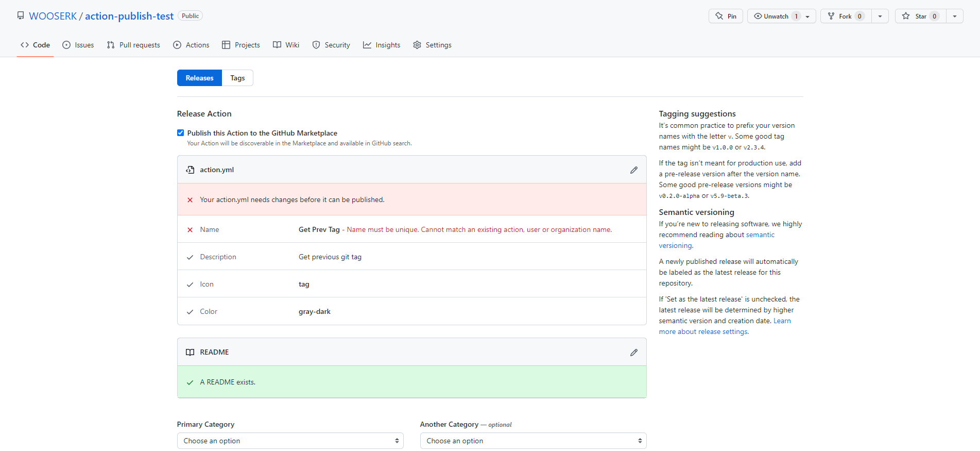Fork the repository
The width and height of the screenshot is (980, 451).
(x=846, y=16)
